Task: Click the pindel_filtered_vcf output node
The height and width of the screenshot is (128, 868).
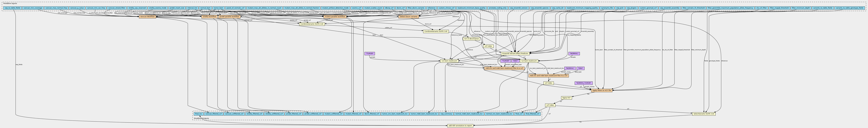Action: (x=293, y=114)
